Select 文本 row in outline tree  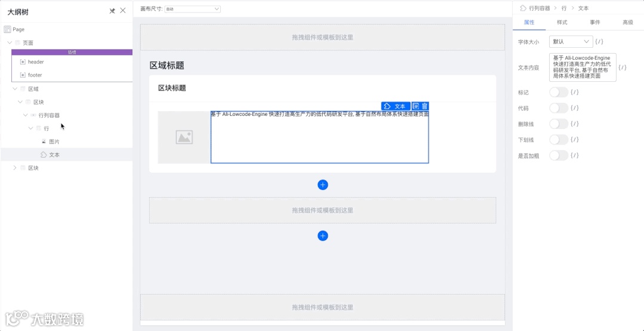tap(66, 155)
